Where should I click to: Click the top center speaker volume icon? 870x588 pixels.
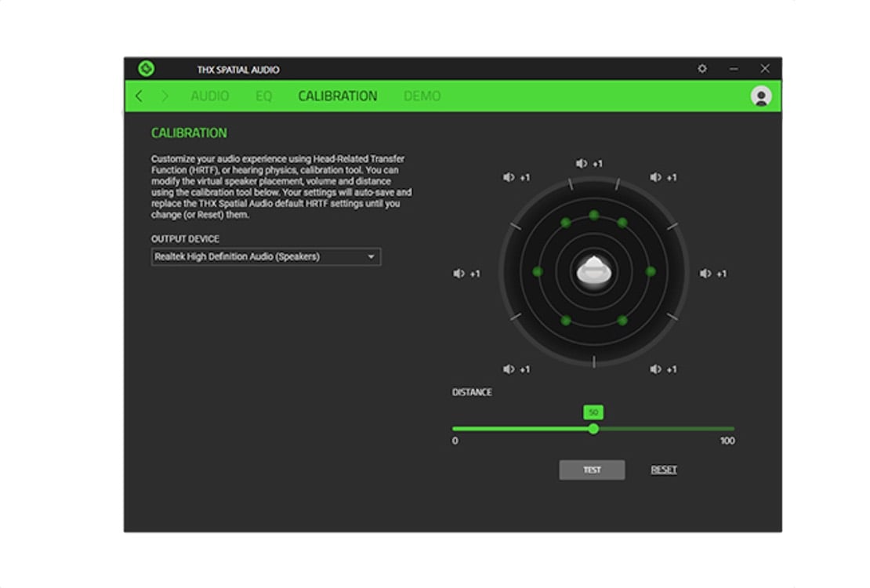pyautogui.click(x=582, y=164)
